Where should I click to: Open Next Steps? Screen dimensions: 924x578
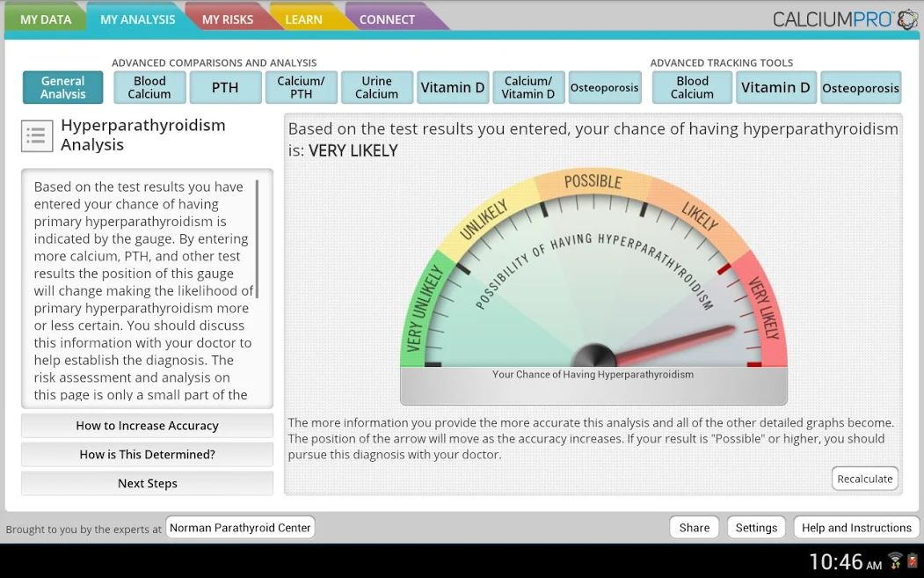(147, 484)
